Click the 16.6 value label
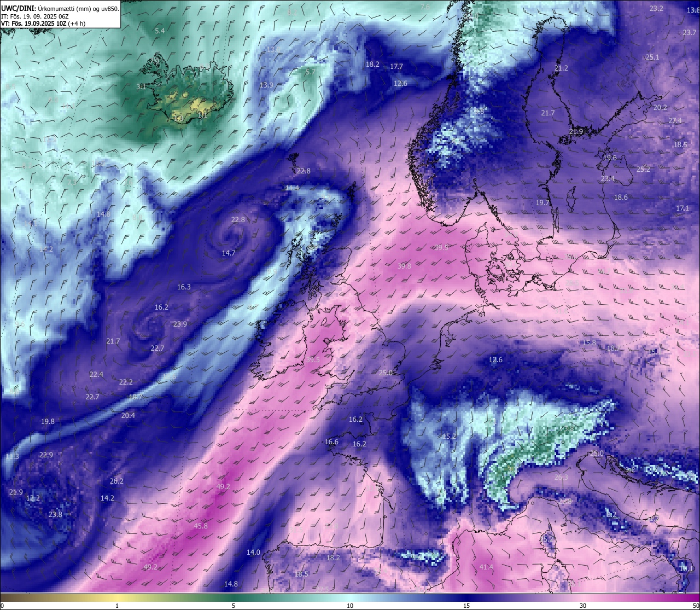Image resolution: width=700 pixels, height=610 pixels. click(x=331, y=441)
